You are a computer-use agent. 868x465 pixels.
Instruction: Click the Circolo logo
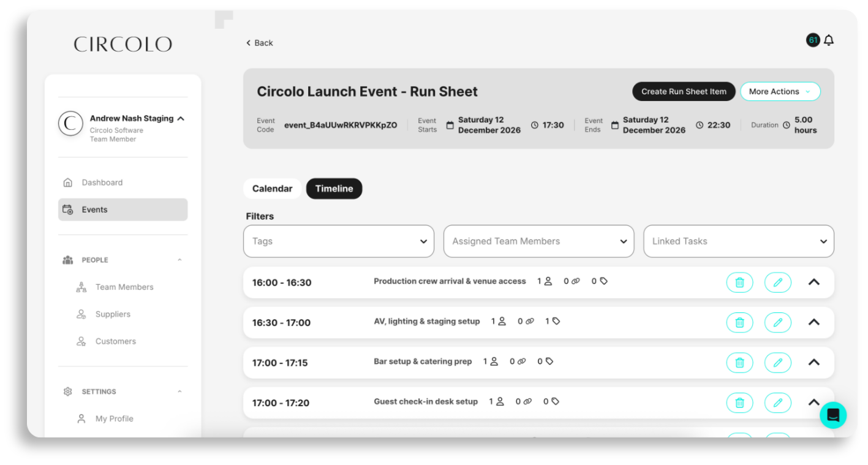tap(123, 44)
